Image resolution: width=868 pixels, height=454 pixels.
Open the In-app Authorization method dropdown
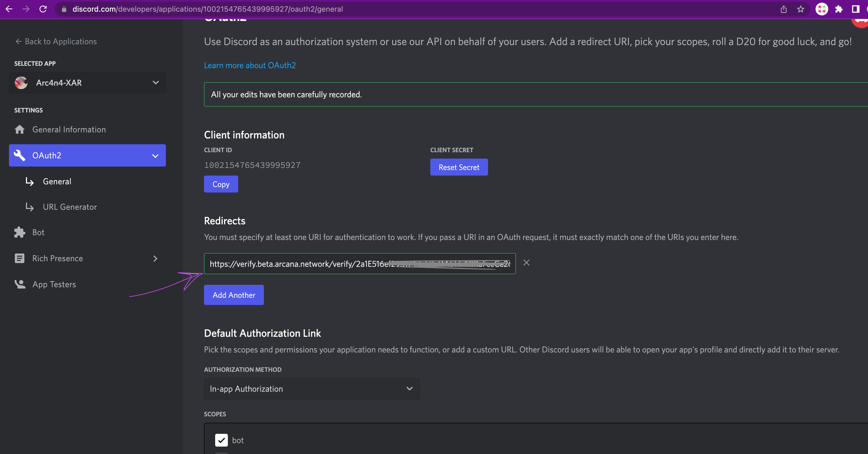[x=312, y=388]
